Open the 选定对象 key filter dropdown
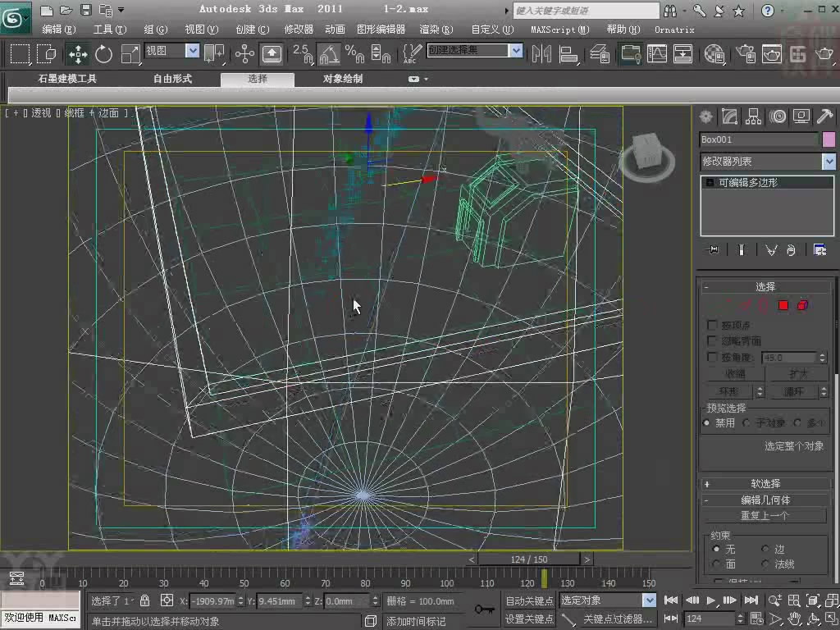This screenshot has width=840, height=630. 607,600
